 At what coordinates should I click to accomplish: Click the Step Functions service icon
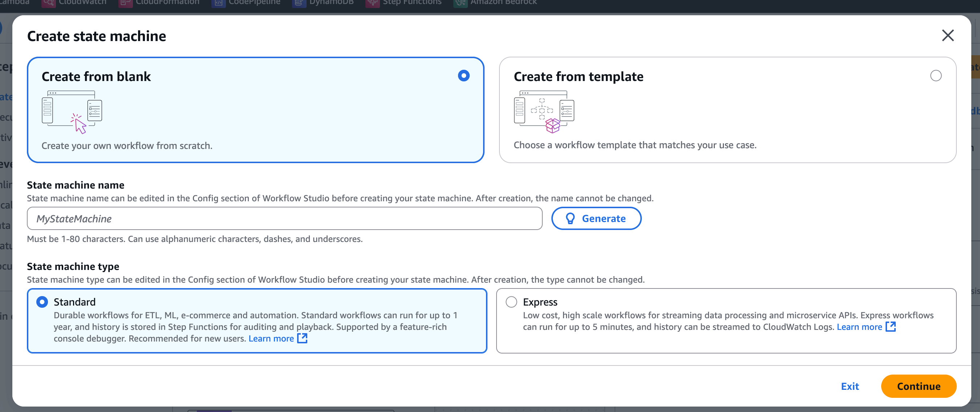coord(372,3)
